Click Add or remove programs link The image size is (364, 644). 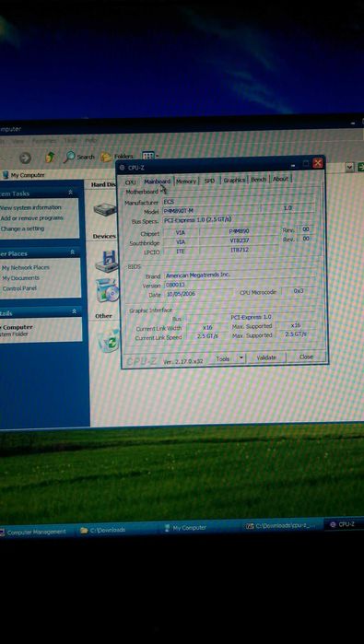[x=31, y=218]
